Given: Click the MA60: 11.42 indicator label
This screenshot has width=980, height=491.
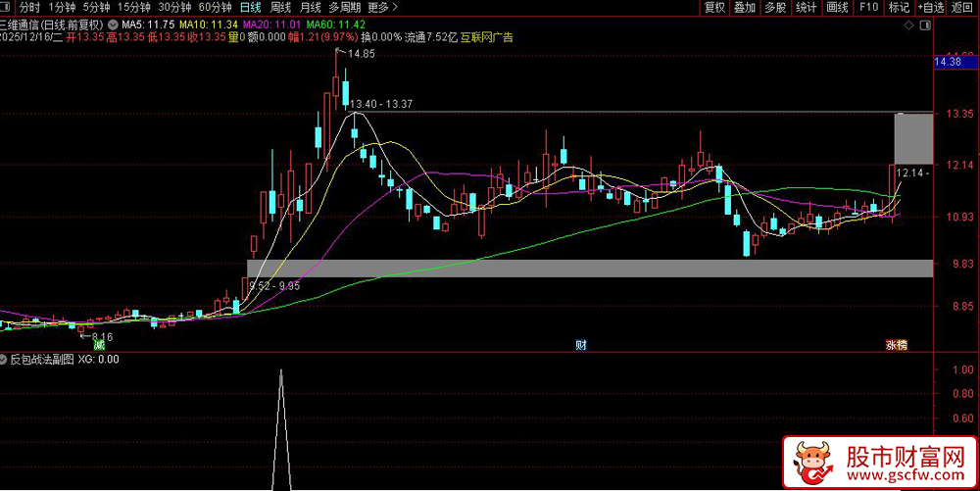Looking at the screenshot, I should [335, 25].
